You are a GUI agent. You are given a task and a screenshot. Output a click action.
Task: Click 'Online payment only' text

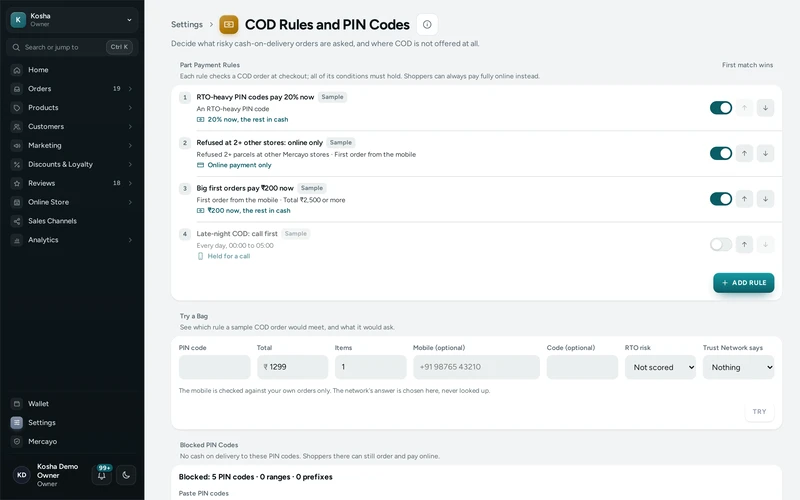click(239, 165)
